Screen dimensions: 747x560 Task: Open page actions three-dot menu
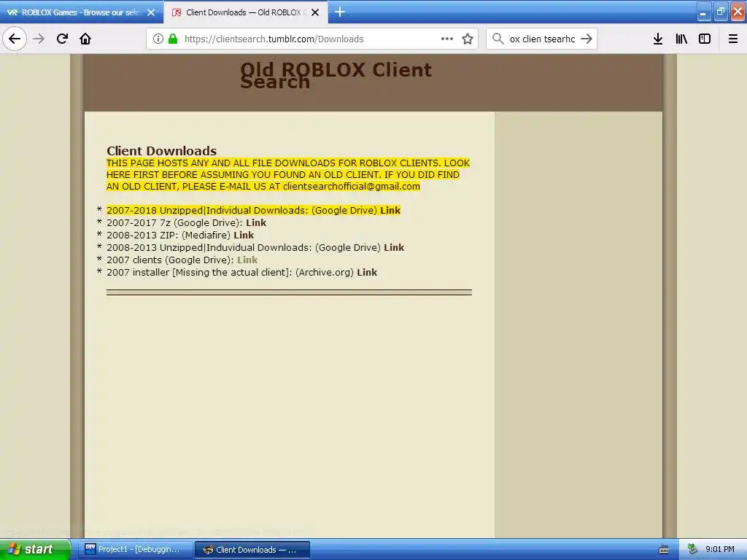pyautogui.click(x=447, y=39)
